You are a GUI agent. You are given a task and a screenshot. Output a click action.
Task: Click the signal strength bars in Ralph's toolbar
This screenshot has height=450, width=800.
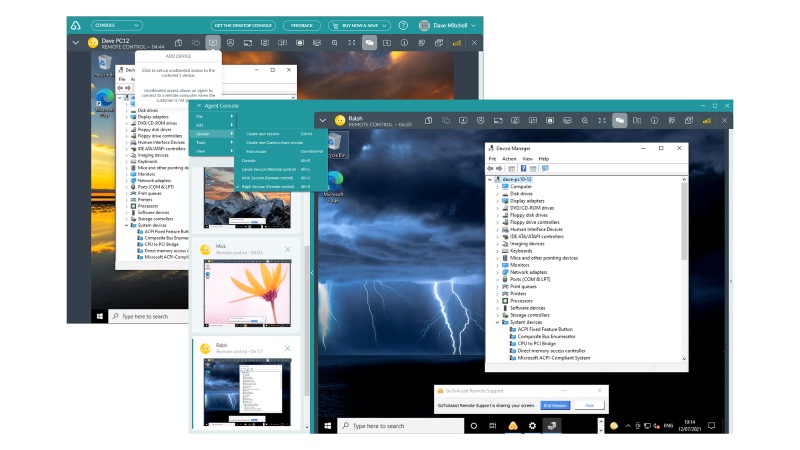coord(707,120)
